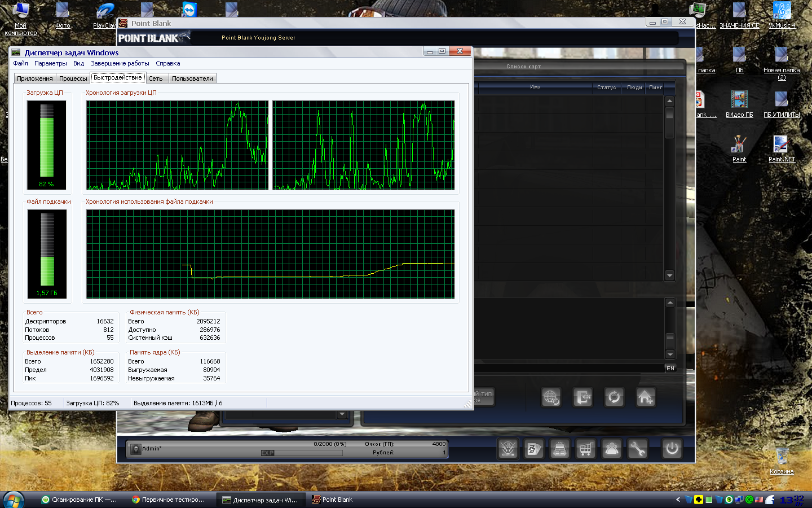This screenshot has width=812, height=508.
Task: Click the Статус column header in room list
Action: click(x=607, y=87)
